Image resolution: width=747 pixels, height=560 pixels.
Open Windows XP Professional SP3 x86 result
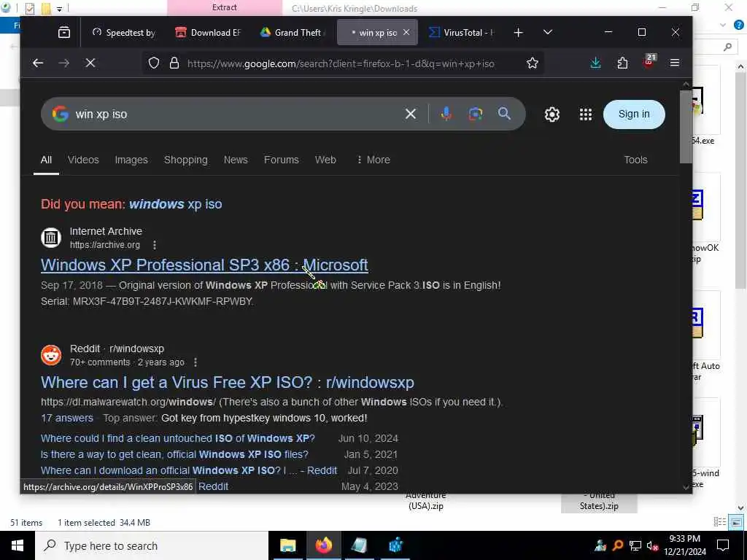[204, 265]
